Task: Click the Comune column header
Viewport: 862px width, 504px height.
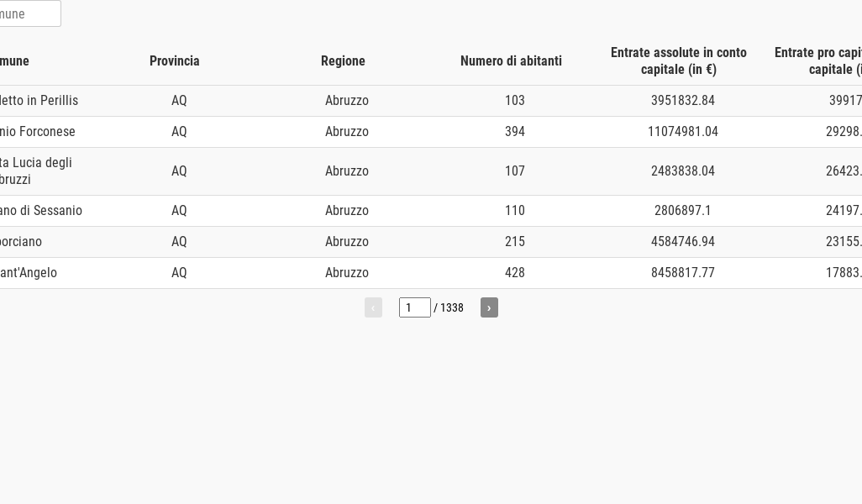Action: tap(14, 61)
